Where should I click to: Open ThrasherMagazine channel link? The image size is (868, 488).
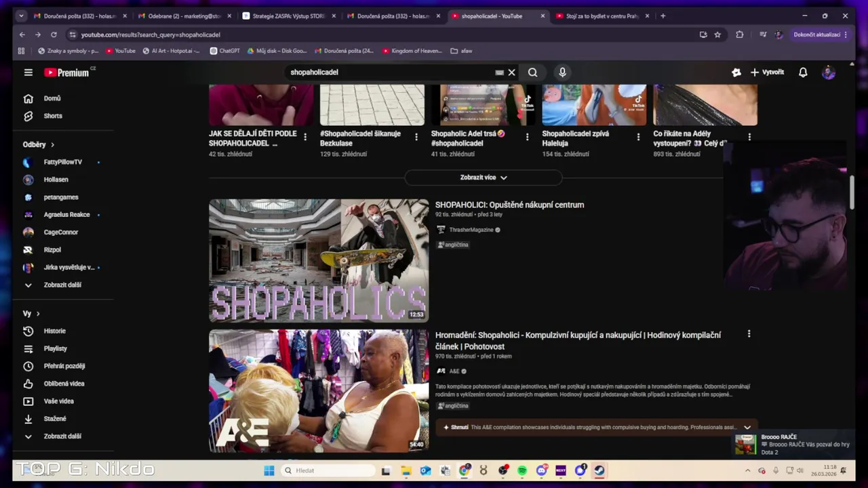471,230
